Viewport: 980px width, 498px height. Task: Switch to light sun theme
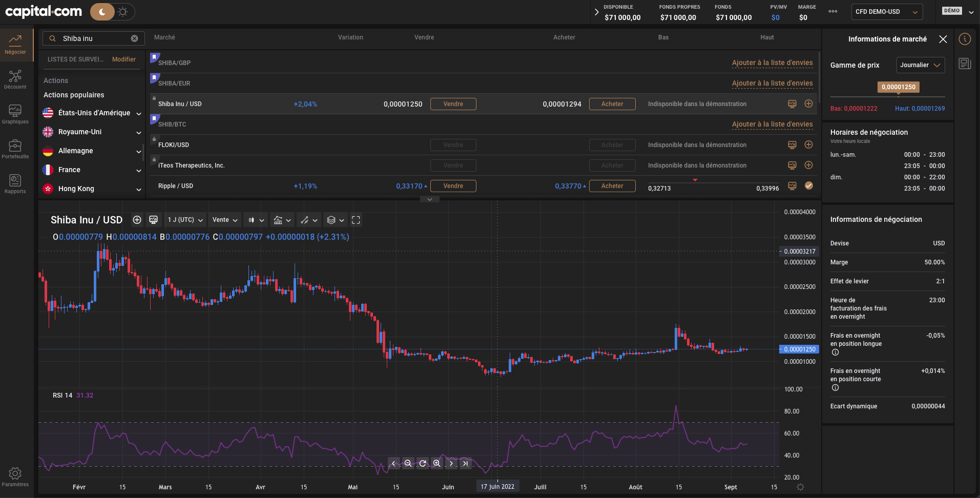[x=122, y=11]
